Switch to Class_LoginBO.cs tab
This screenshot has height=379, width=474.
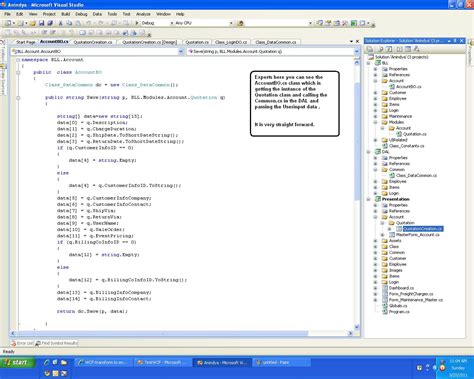point(231,42)
